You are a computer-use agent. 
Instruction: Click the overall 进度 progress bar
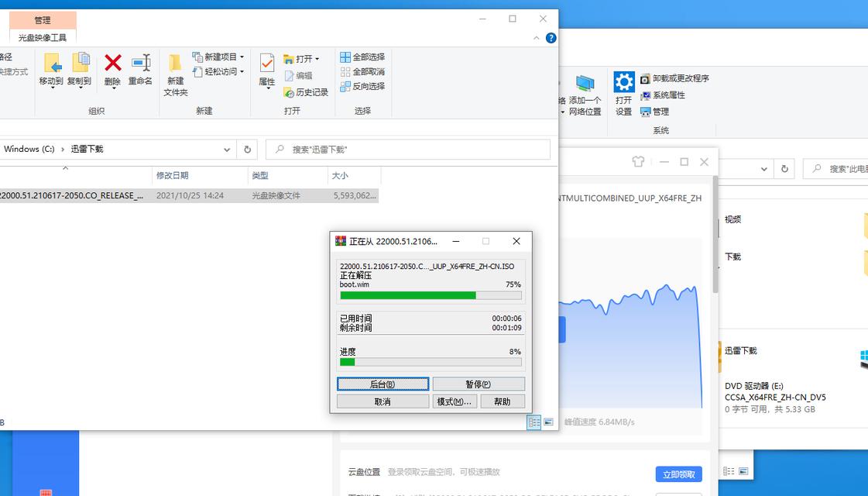(x=431, y=362)
